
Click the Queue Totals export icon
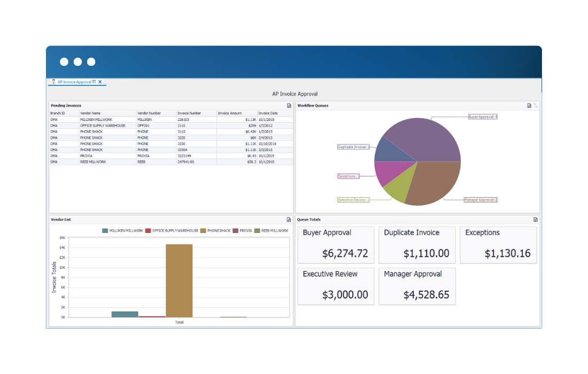coord(535,220)
